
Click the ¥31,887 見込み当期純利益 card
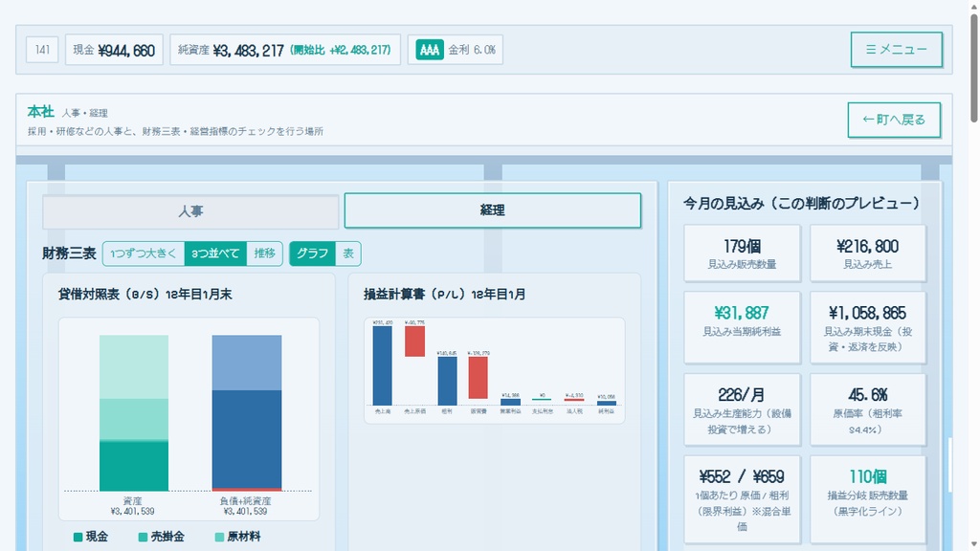click(x=742, y=327)
